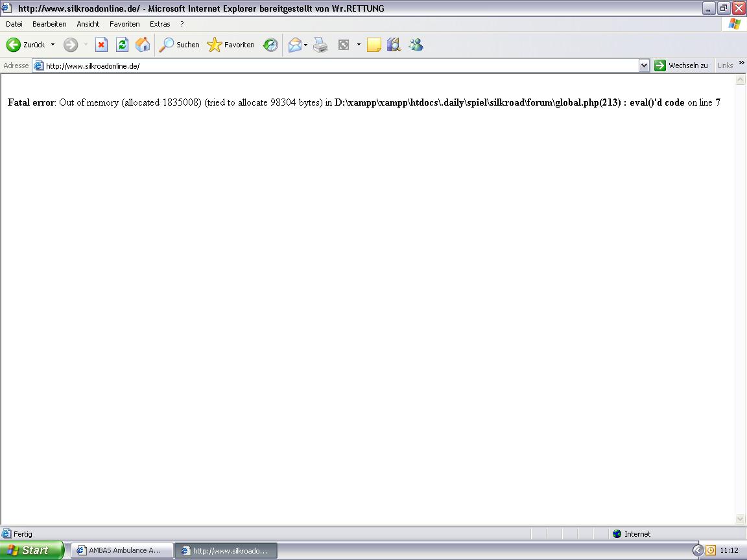
Task: Click the research book icon in the toolbar
Action: (394, 45)
